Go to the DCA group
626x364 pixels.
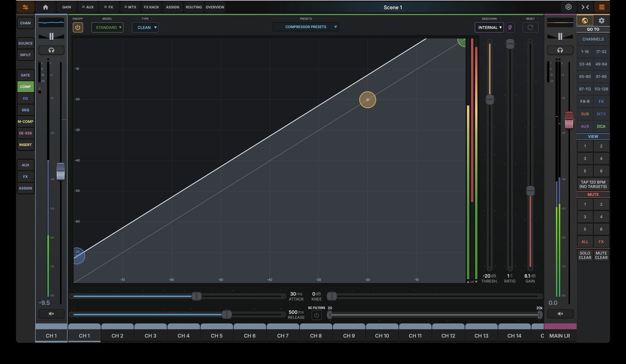click(x=601, y=126)
